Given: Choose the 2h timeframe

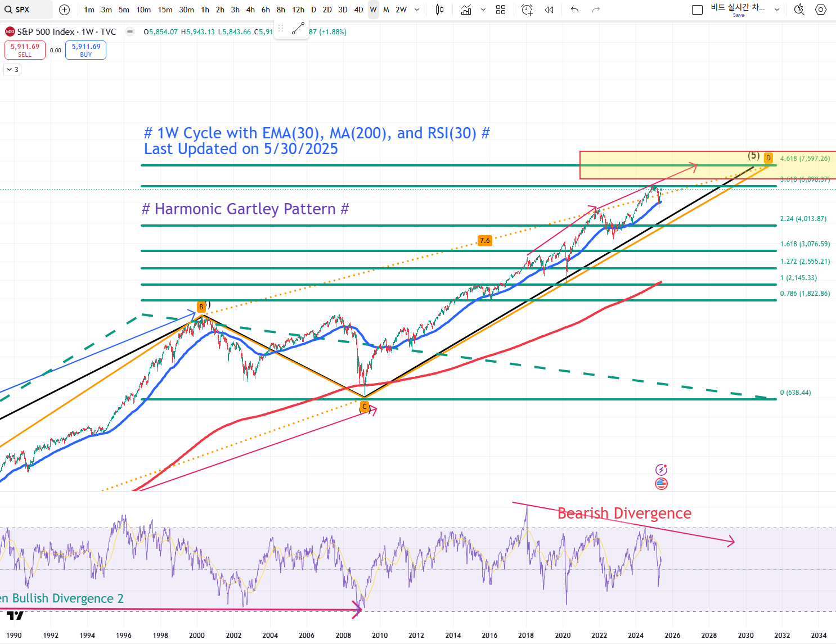Looking at the screenshot, I should 220,10.
